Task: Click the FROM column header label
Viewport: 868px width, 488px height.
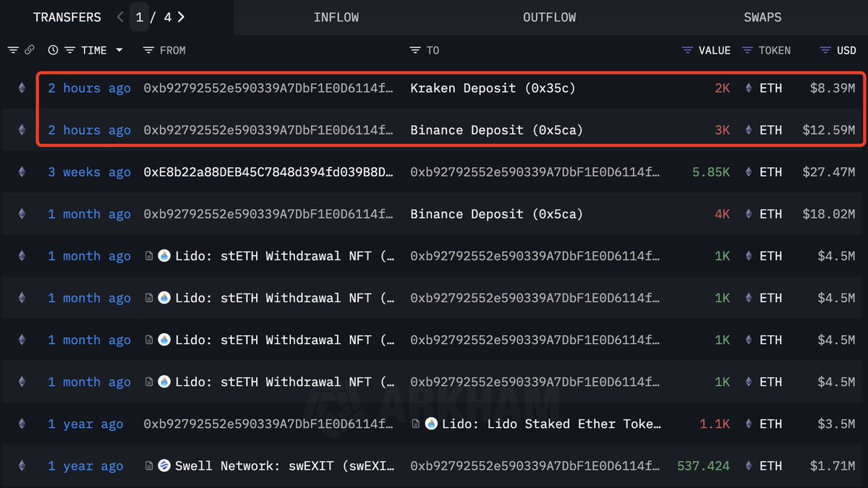Action: (173, 50)
